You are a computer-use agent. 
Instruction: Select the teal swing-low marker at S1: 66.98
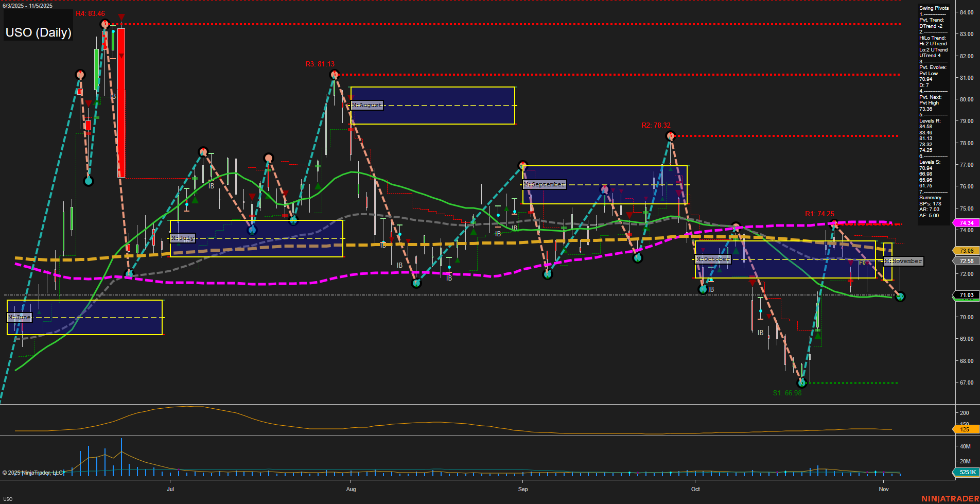[x=802, y=382]
